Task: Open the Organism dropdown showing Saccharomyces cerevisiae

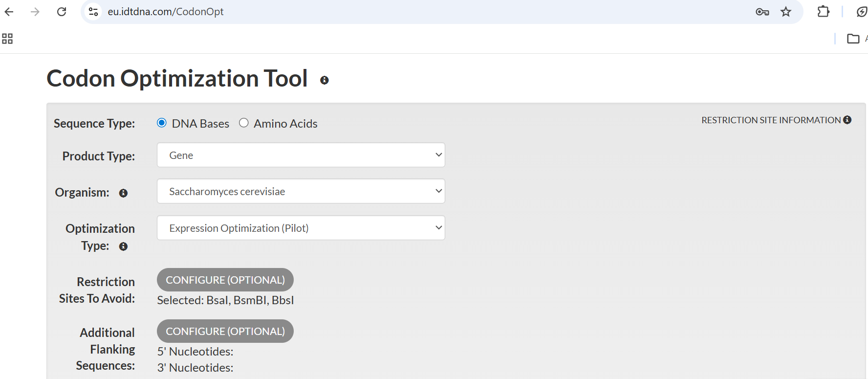Action: coord(301,191)
